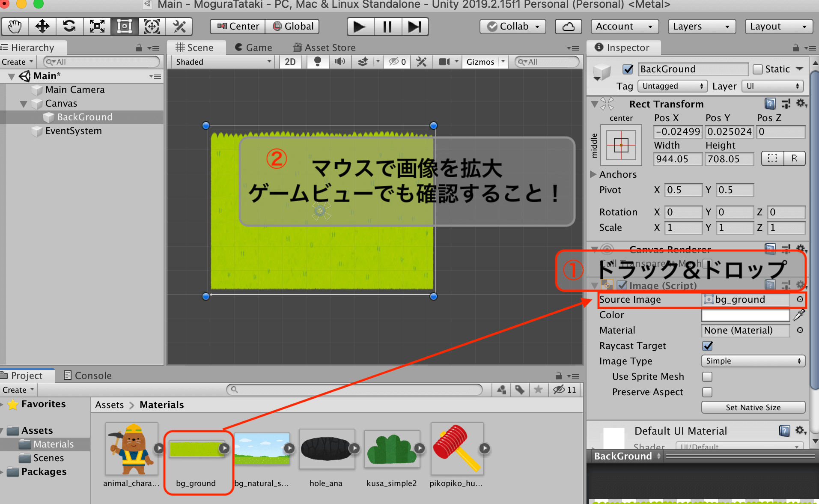Lock the Hierarchy panel

click(139, 48)
